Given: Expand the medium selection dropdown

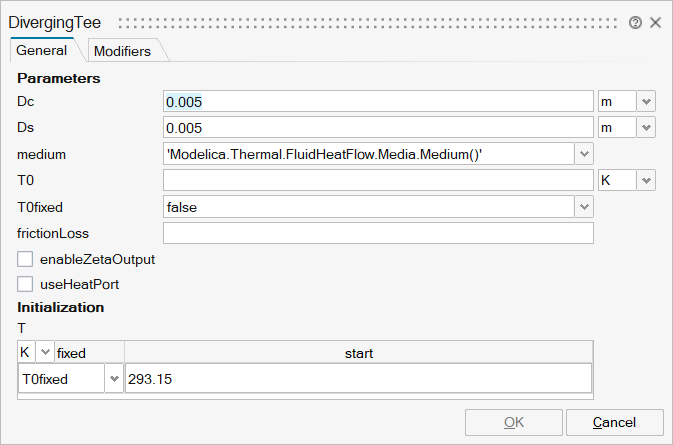Looking at the screenshot, I should click(584, 154).
